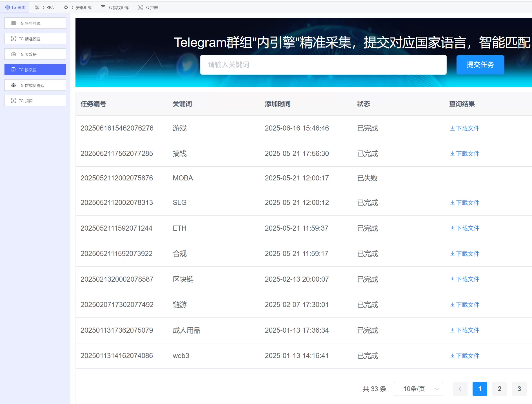The height and width of the screenshot is (404, 532).
Task: Download file for keyword 链游
Action: [x=465, y=305]
